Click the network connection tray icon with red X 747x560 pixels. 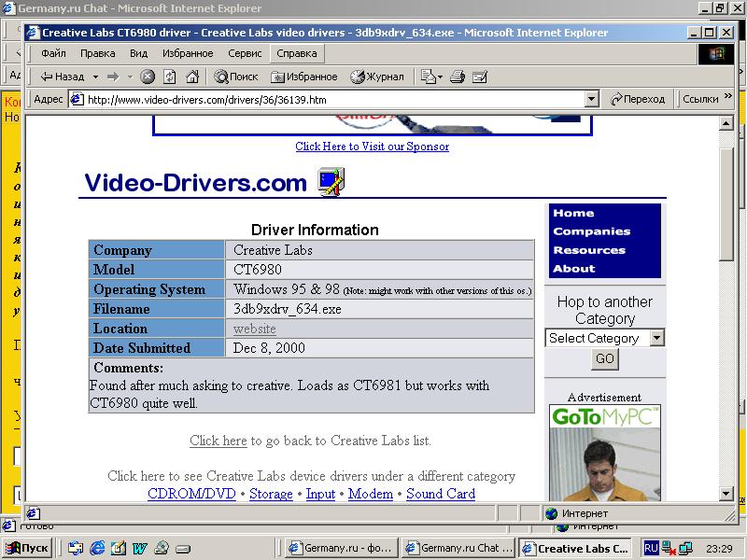point(669,549)
